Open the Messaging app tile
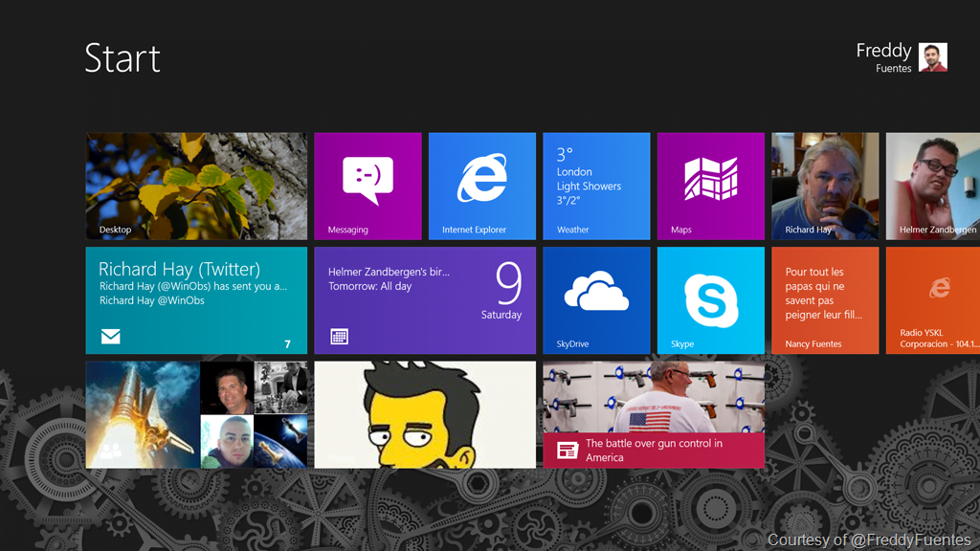The height and width of the screenshot is (551, 980). point(367,186)
